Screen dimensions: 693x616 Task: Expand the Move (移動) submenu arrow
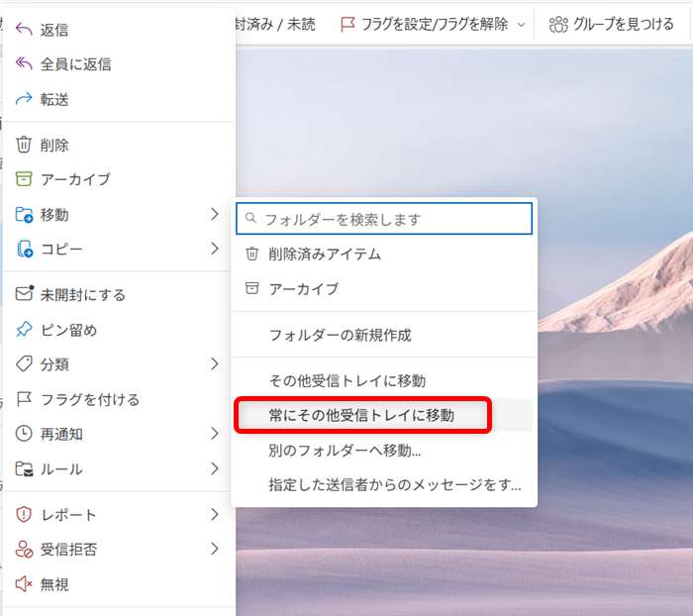214,214
